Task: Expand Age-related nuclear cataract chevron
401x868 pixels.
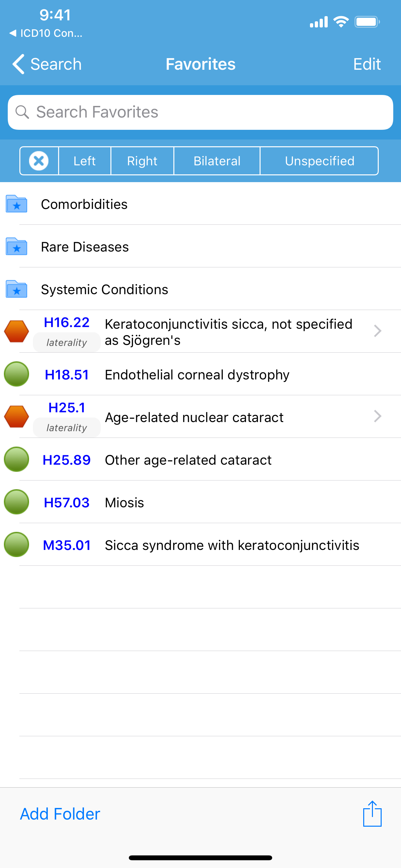Action: [378, 417]
